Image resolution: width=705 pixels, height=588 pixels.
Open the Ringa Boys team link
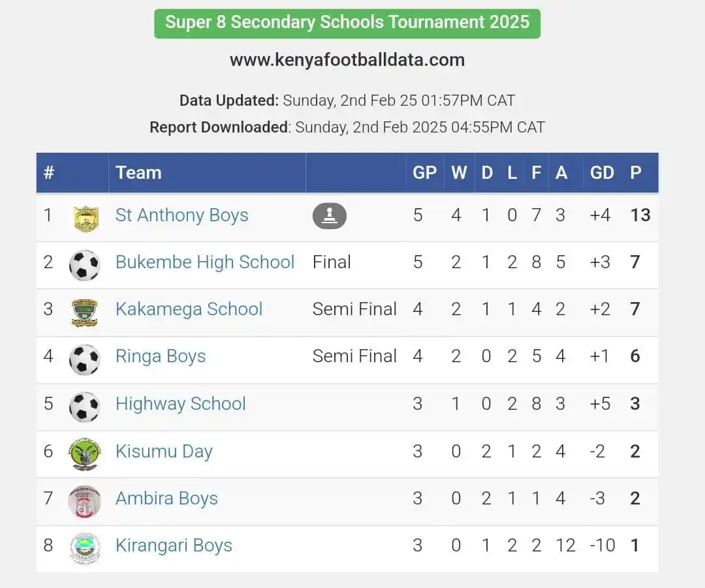[x=161, y=356]
